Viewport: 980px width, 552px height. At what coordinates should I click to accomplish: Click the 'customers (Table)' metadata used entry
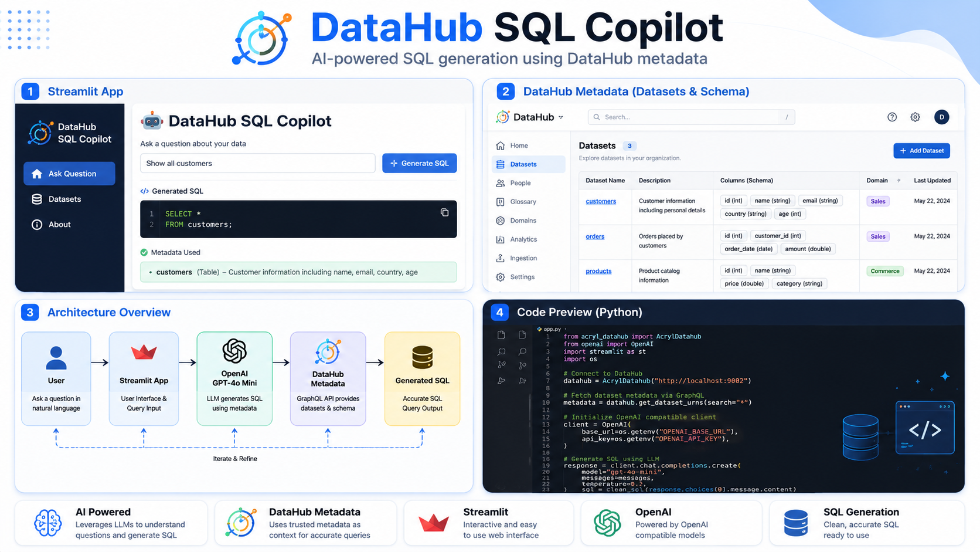click(298, 272)
